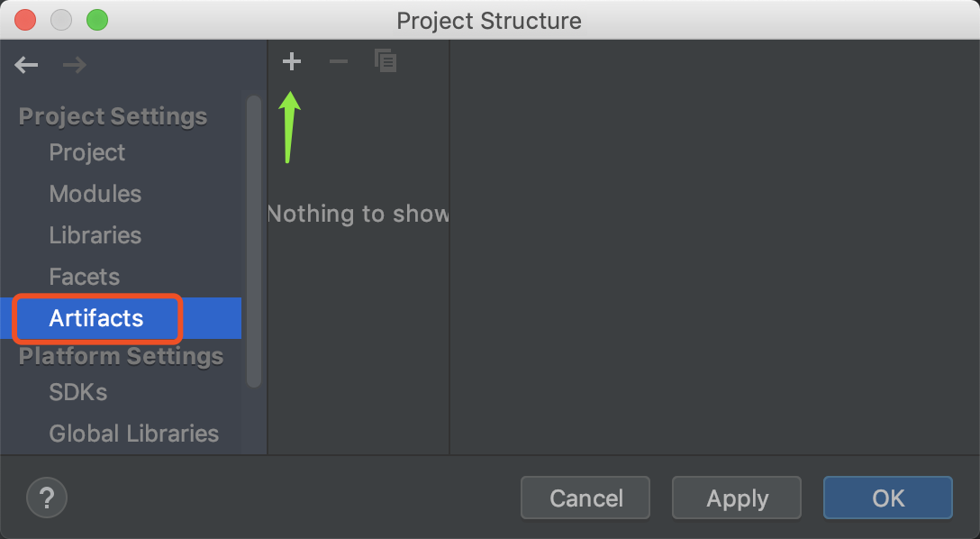Viewport: 980px width, 539px height.
Task: Click the back navigation arrow
Action: 26,65
